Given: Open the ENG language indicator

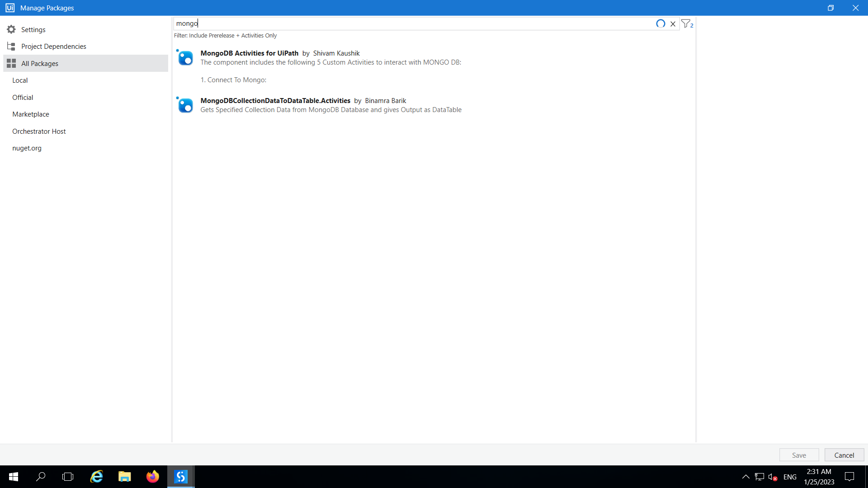Looking at the screenshot, I should 790,477.
